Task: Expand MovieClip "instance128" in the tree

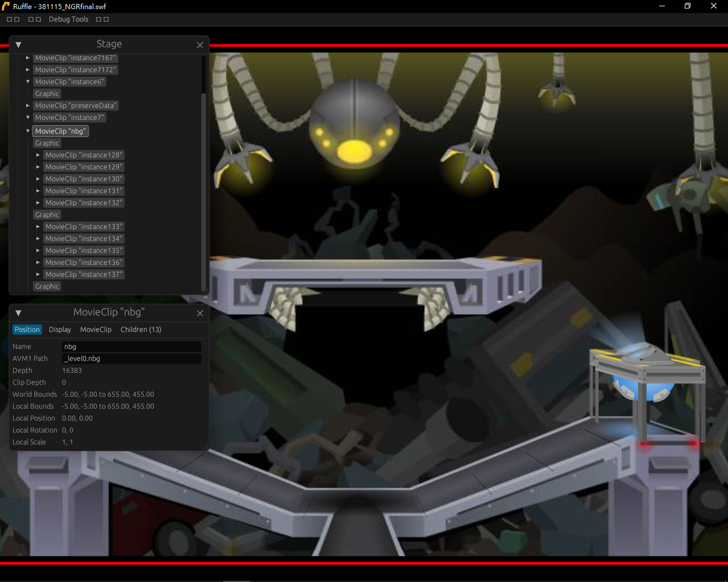Action: click(38, 155)
